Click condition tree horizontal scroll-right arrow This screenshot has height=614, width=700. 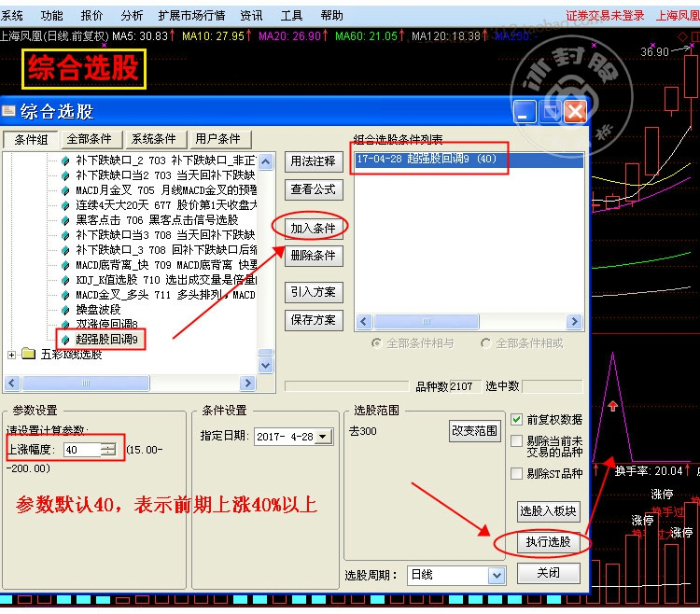(247, 384)
